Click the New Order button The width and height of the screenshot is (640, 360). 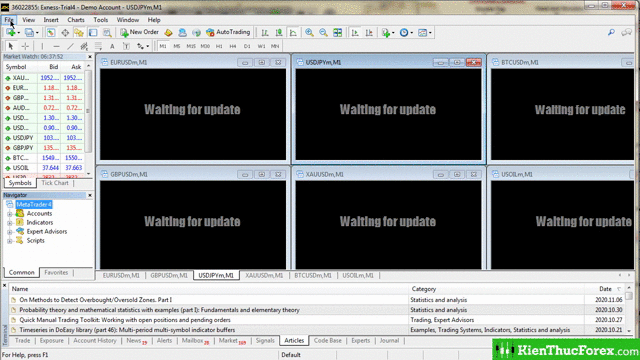[x=139, y=32]
